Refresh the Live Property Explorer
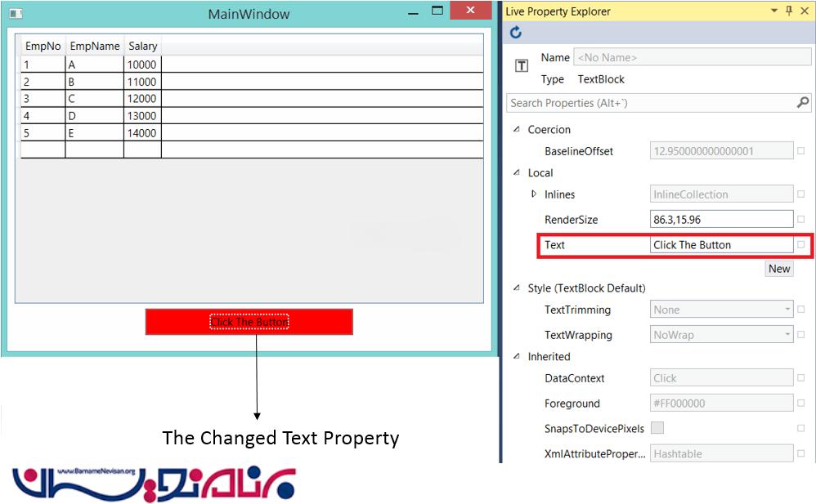The width and height of the screenshot is (816, 504). (515, 32)
